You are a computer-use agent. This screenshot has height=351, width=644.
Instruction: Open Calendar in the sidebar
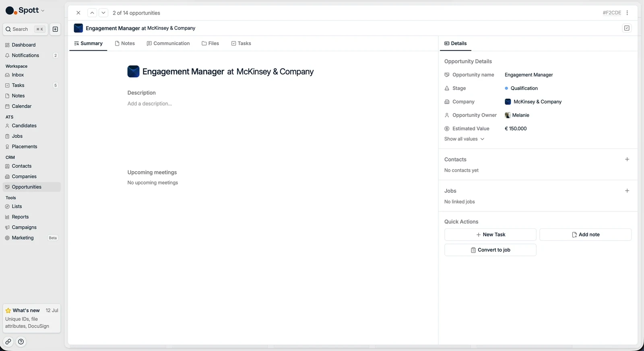(32, 106)
